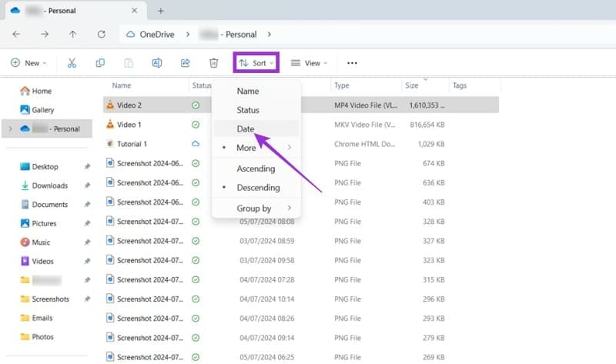The width and height of the screenshot is (616, 364).
Task: Click the Cut scissors icon
Action: pyautogui.click(x=72, y=63)
